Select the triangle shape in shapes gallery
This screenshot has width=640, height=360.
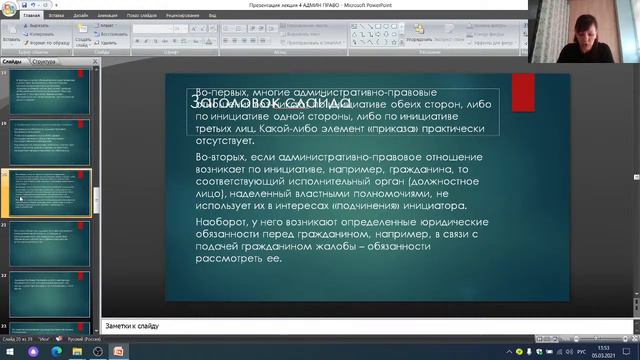point(354,34)
